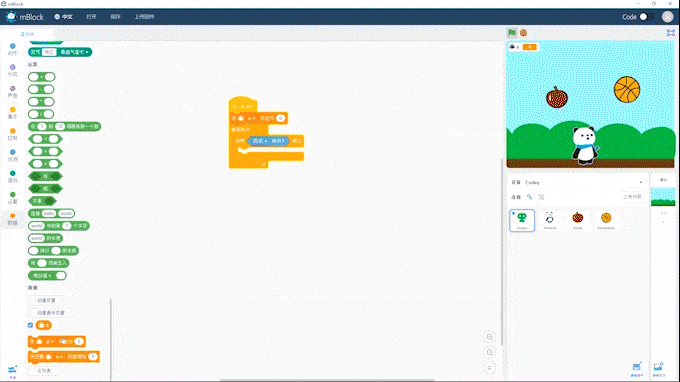Click the orange variable a reporter block

[x=44, y=325]
